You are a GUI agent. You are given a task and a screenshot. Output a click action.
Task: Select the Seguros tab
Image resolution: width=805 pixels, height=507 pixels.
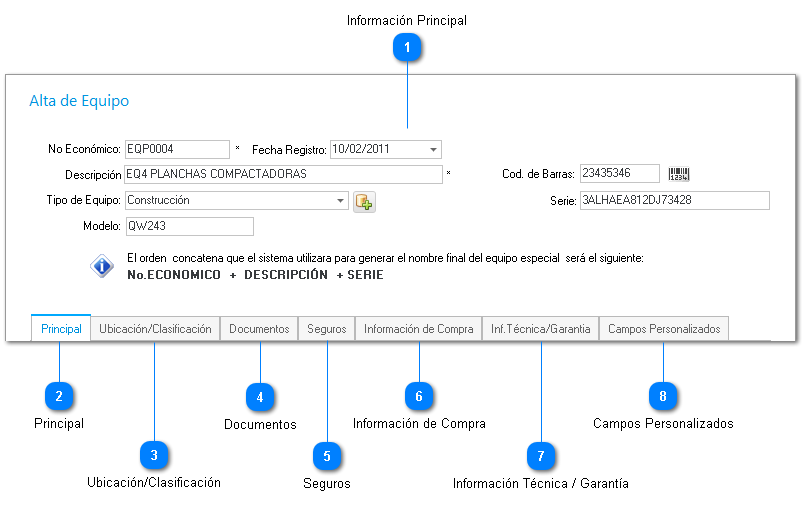[x=326, y=329]
